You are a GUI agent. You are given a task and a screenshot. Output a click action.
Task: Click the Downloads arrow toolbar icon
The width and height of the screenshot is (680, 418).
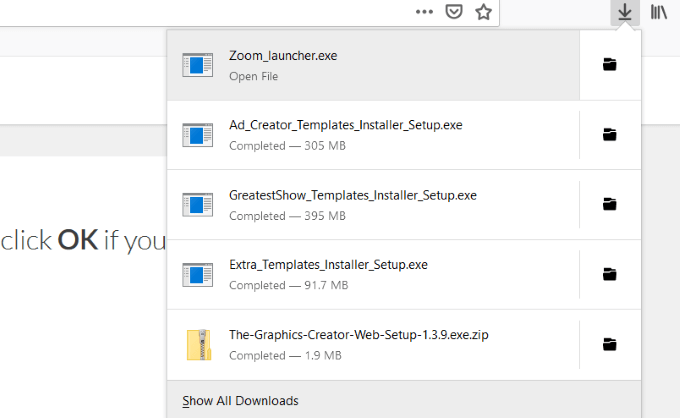[625, 13]
